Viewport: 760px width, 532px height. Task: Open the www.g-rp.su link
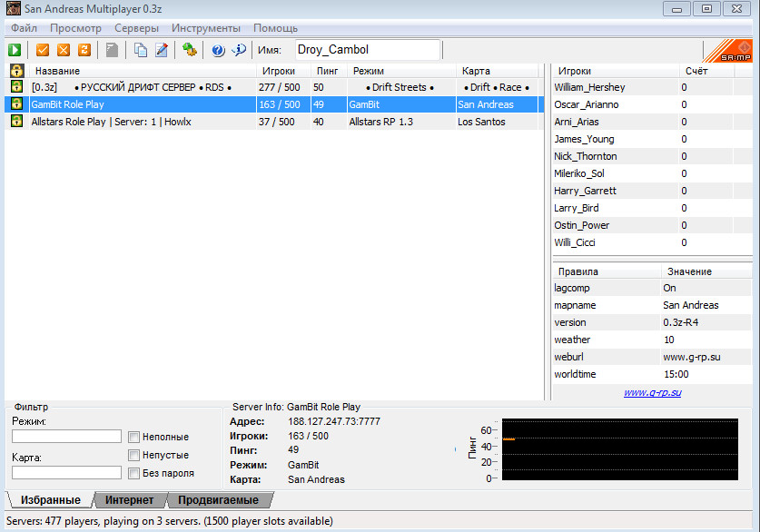(652, 392)
